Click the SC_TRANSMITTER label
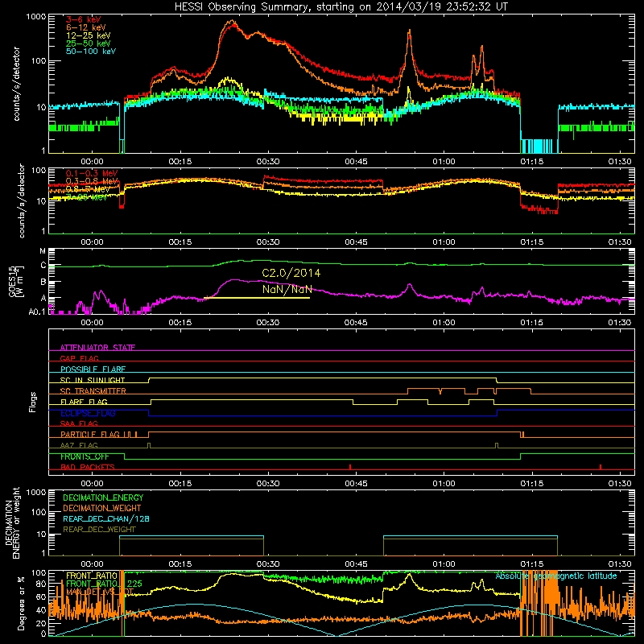644x644 pixels. click(93, 391)
